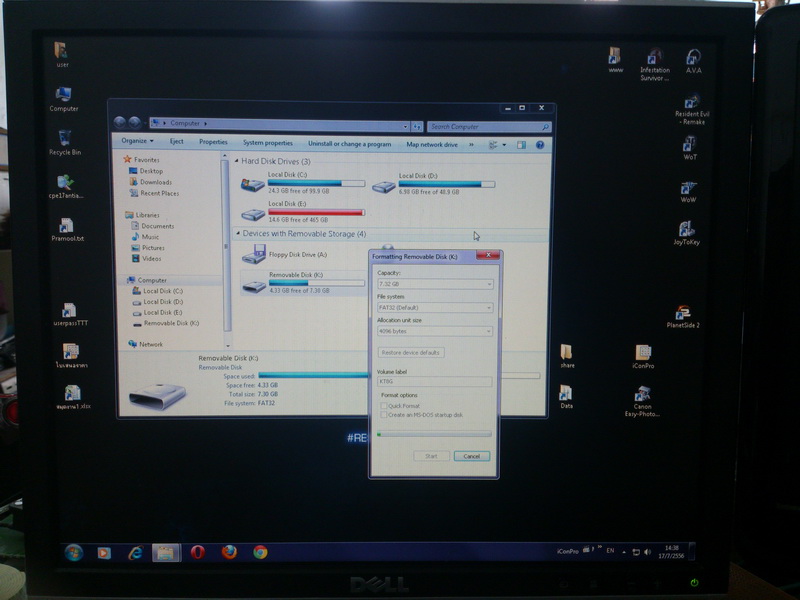Screen dimensions: 800x600
Task: Launch the PlanetSide 2 shortcut
Action: point(683,316)
